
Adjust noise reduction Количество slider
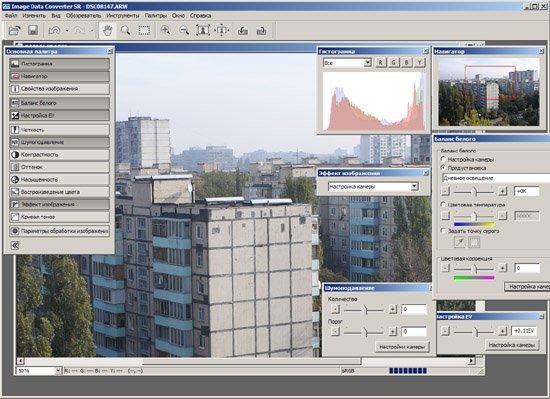coord(364,310)
